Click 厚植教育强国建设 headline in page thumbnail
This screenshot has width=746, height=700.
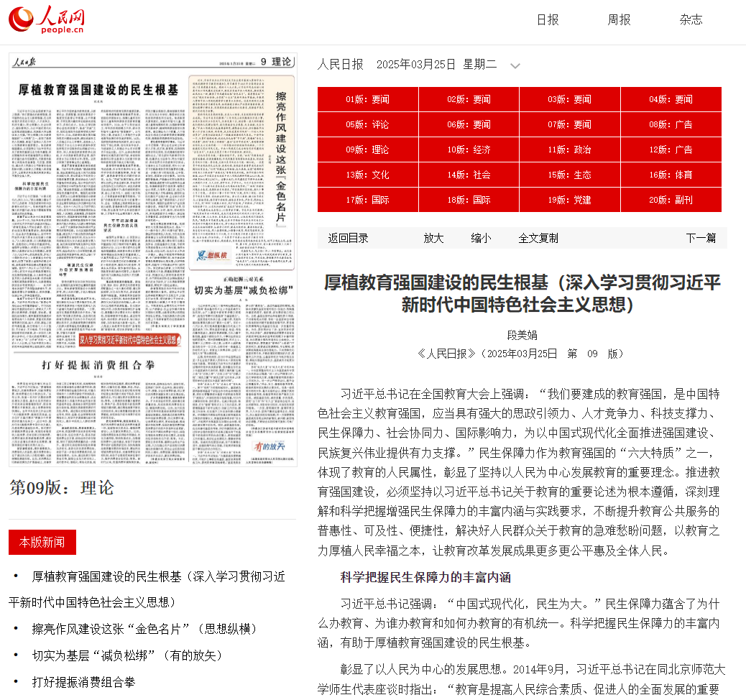tap(98, 90)
